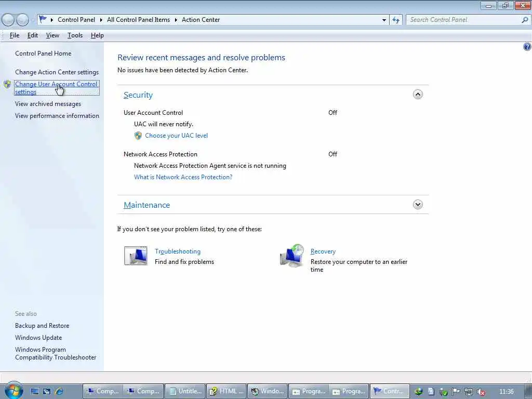The height and width of the screenshot is (399, 532).
Task: Open What is Network Access Protection link
Action: click(x=183, y=177)
